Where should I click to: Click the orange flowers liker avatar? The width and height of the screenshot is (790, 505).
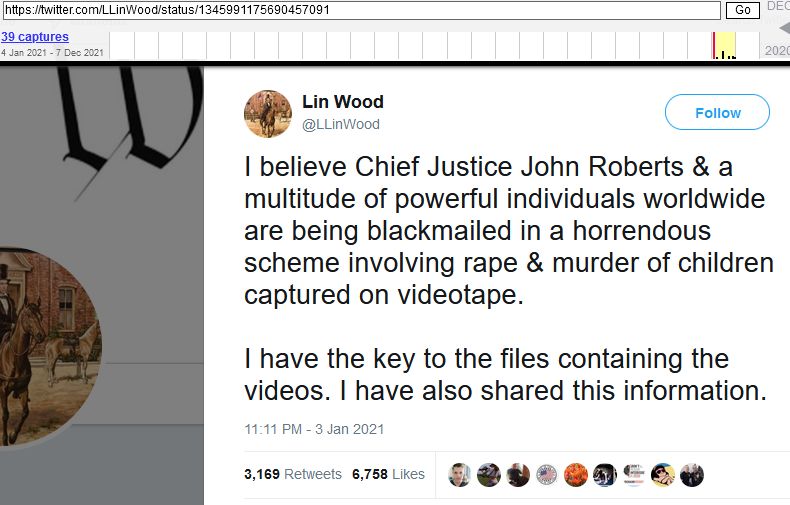coord(576,475)
